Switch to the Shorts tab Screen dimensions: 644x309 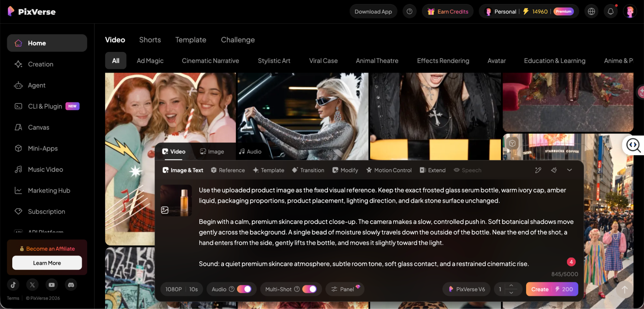coord(150,40)
